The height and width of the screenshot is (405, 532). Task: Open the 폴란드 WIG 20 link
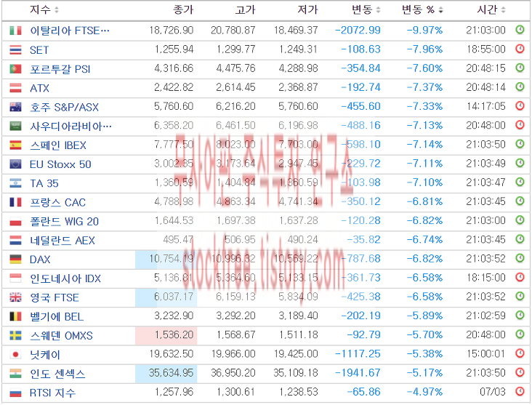pyautogui.click(x=64, y=221)
